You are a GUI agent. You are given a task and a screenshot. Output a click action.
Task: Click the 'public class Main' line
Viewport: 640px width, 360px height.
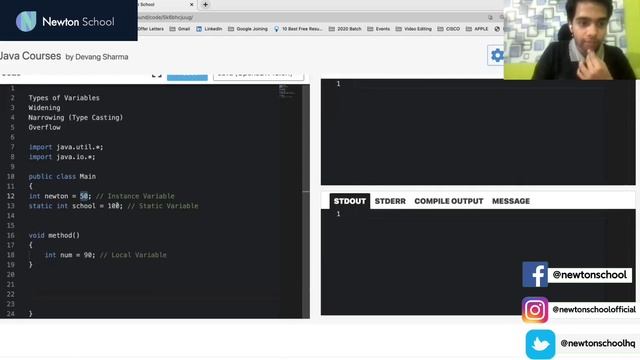pyautogui.click(x=62, y=176)
